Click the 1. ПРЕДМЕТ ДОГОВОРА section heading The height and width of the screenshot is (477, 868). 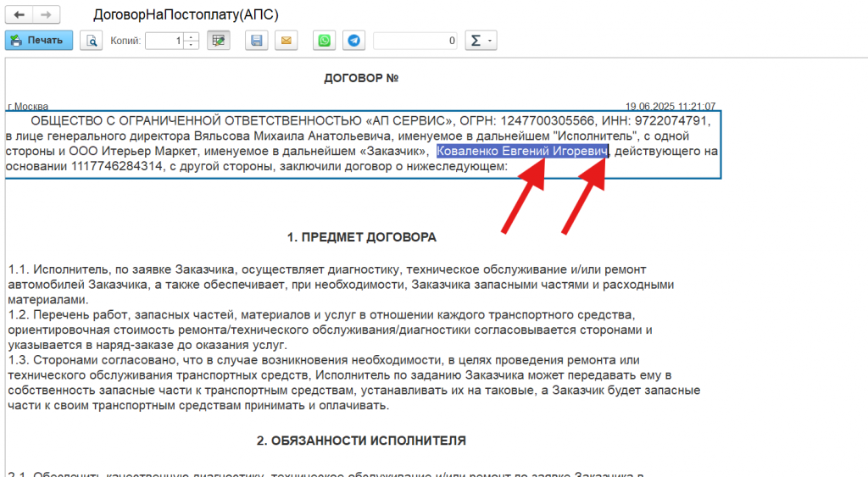pos(361,236)
